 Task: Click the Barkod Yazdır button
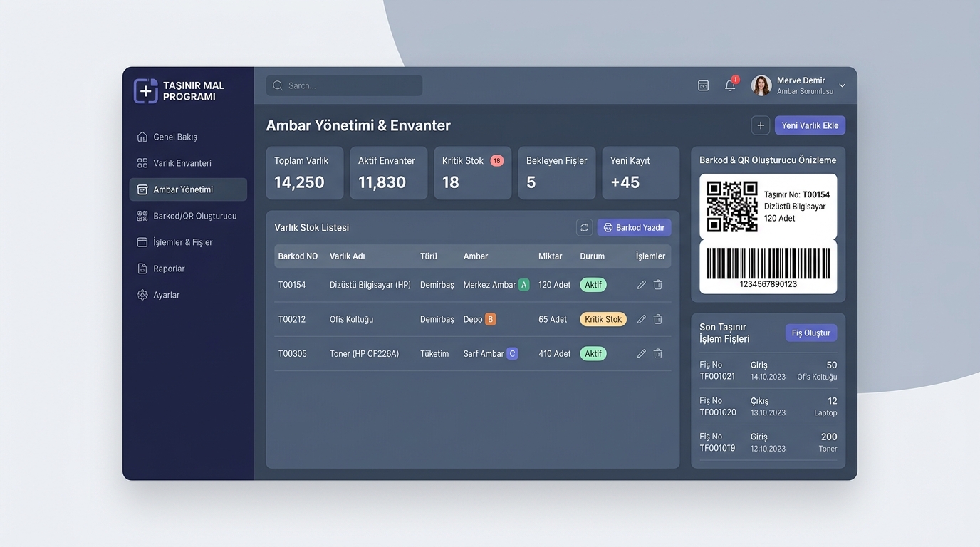634,227
